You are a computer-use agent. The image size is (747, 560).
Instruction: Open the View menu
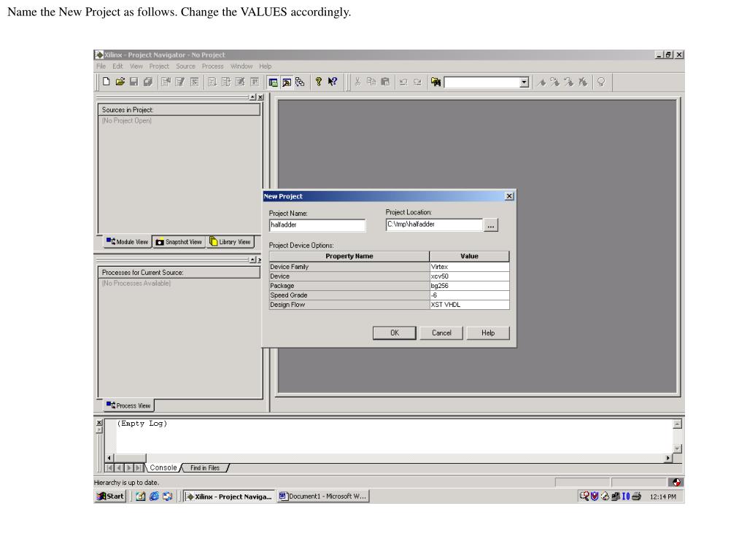tap(136, 66)
